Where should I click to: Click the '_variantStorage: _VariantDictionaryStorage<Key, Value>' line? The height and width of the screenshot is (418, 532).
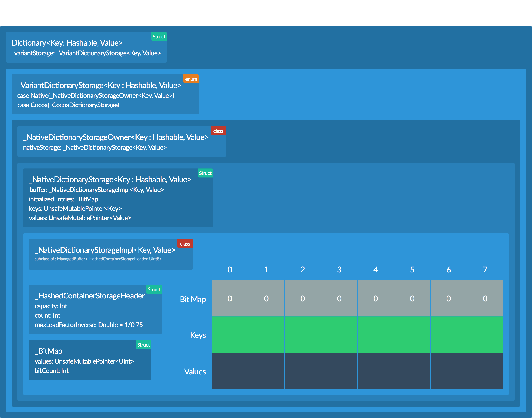tap(86, 53)
